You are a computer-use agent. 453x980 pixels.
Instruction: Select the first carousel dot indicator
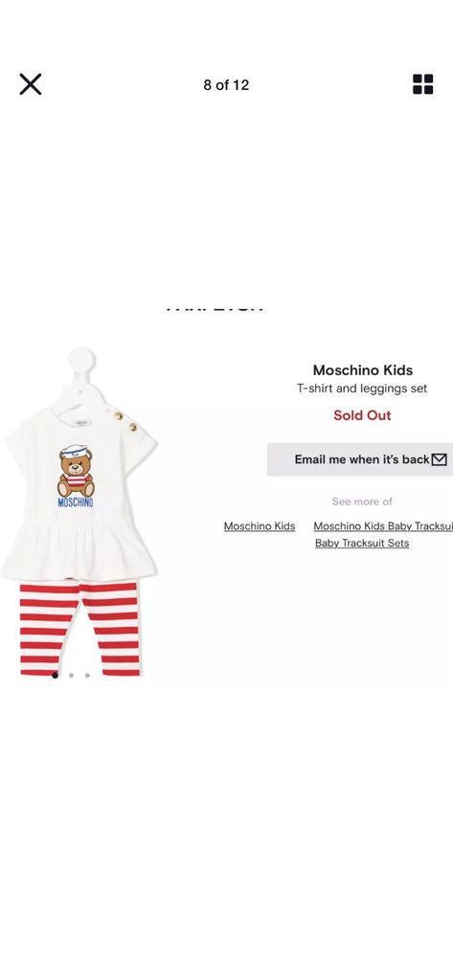(55, 675)
